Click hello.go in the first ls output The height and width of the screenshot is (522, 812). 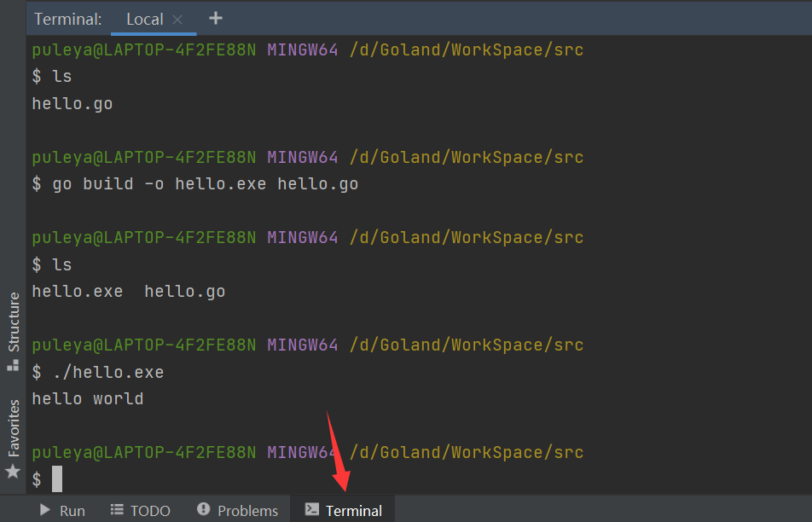tap(72, 103)
